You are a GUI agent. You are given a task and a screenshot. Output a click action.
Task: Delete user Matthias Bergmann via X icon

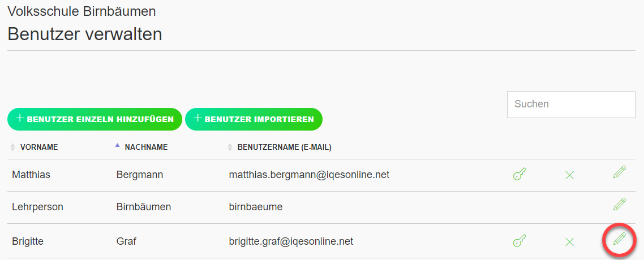[569, 176]
